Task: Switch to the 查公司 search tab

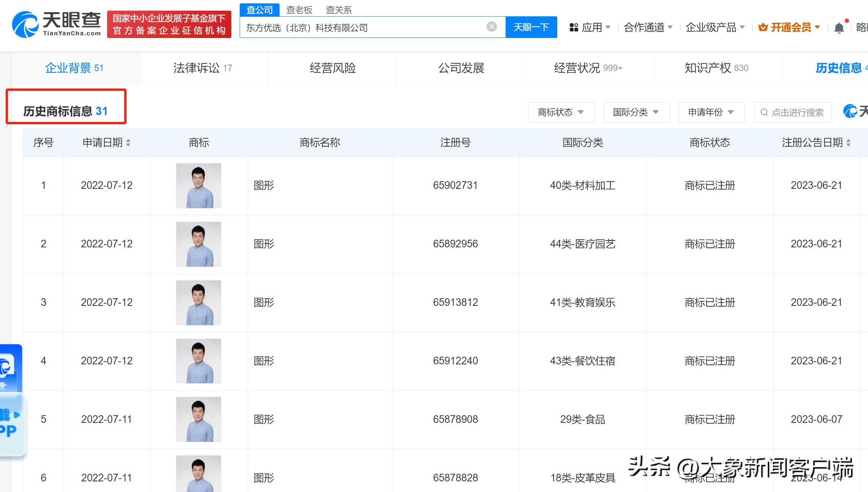Action: tap(259, 10)
